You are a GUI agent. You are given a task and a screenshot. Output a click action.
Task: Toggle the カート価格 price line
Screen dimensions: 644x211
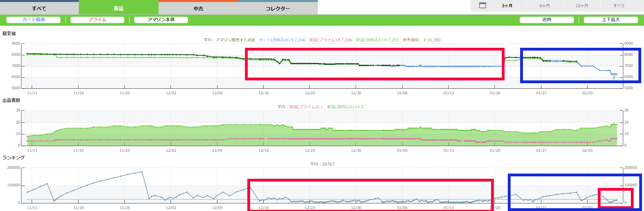coord(33,20)
